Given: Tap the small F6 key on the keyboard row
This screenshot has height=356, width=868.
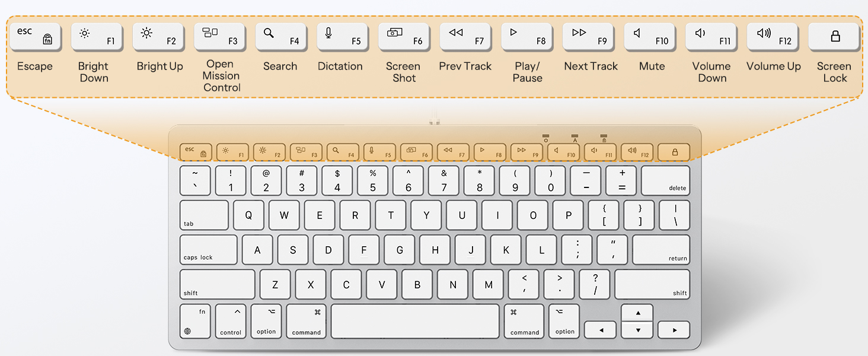Looking at the screenshot, I should click(x=417, y=152).
